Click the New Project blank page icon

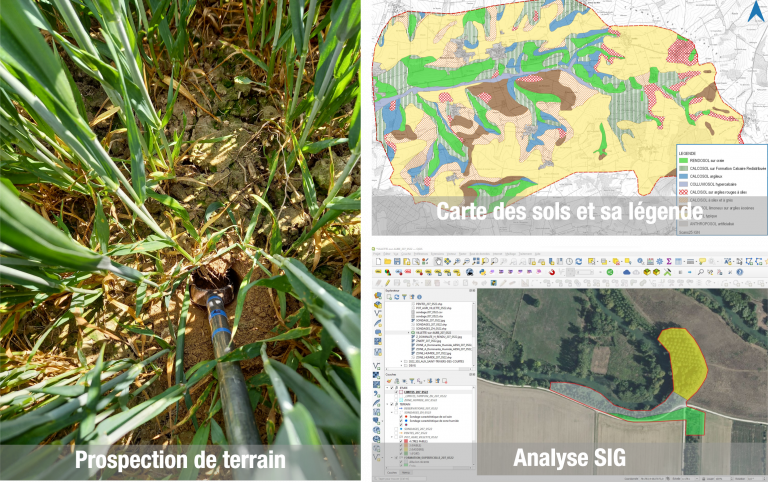coord(378,260)
